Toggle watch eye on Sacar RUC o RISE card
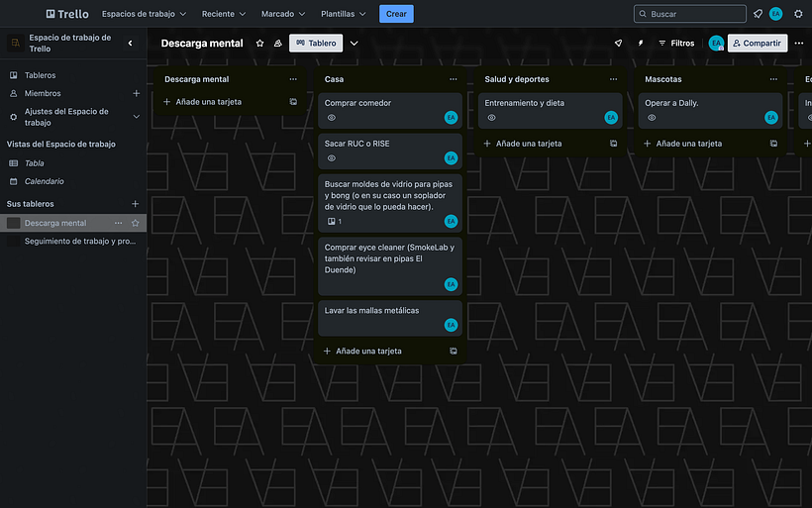The width and height of the screenshot is (812, 508). (x=332, y=157)
